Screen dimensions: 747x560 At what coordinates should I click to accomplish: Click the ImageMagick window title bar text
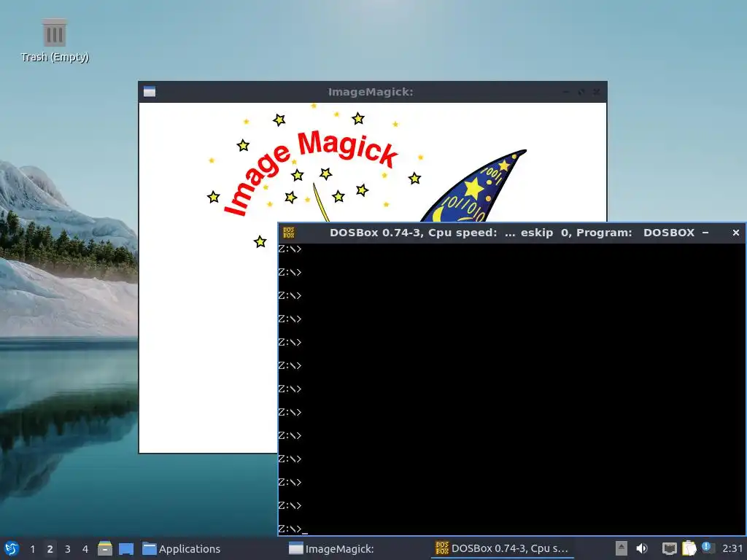pyautogui.click(x=371, y=92)
